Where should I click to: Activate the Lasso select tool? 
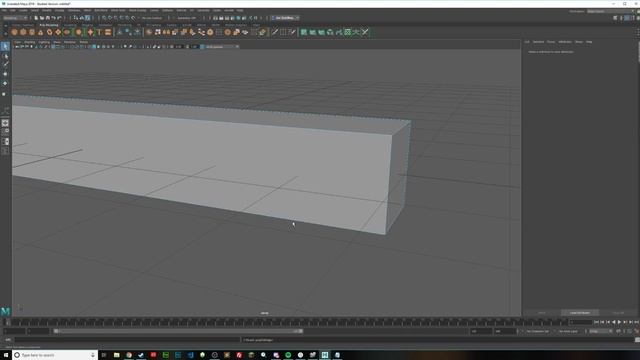tap(5, 56)
